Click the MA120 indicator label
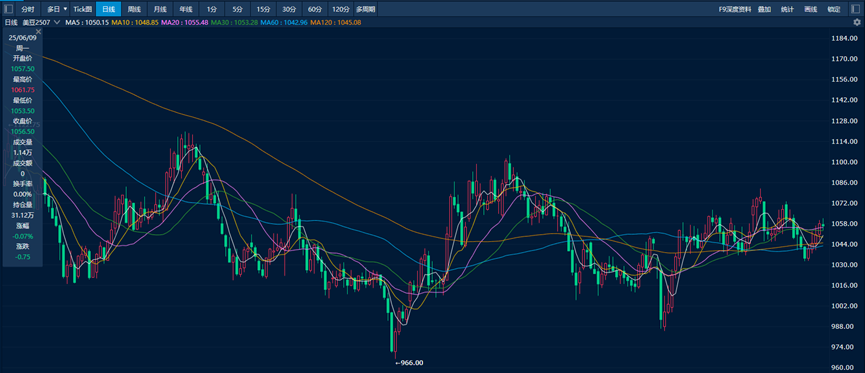The height and width of the screenshot is (373, 865). 336,23
